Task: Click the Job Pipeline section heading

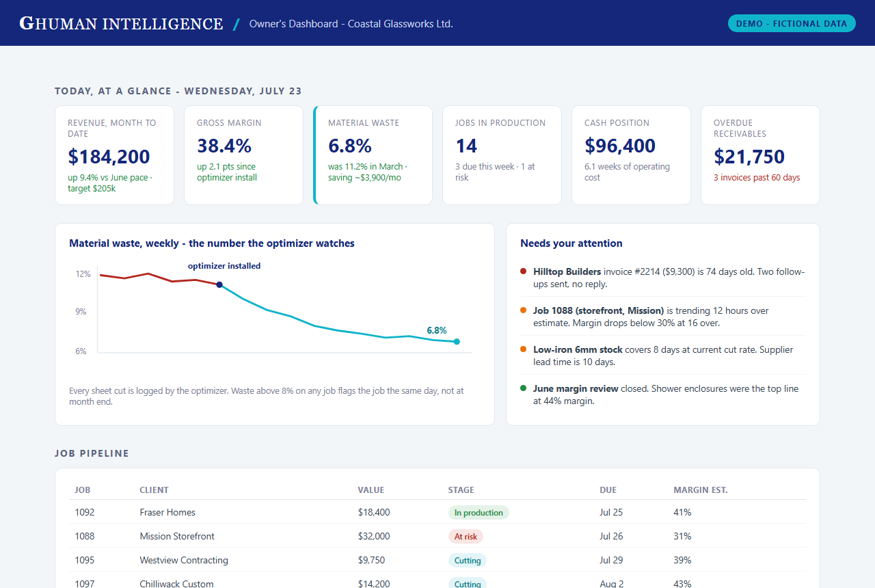Action: pyautogui.click(x=92, y=453)
